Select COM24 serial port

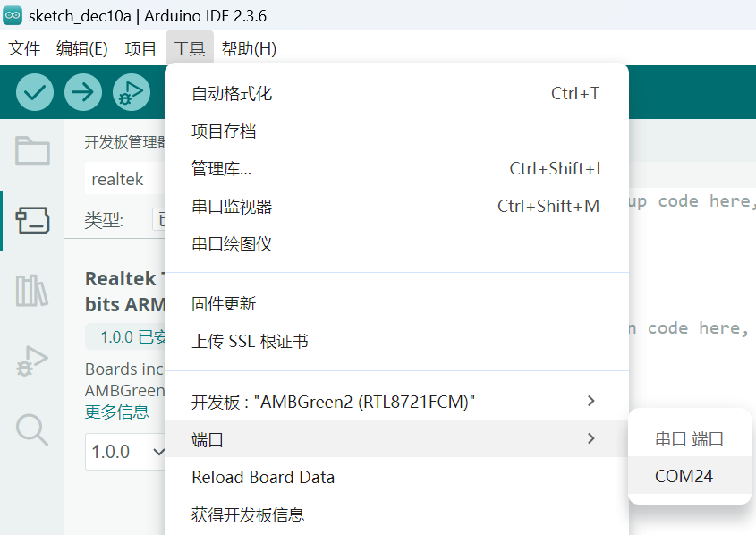[x=684, y=476]
